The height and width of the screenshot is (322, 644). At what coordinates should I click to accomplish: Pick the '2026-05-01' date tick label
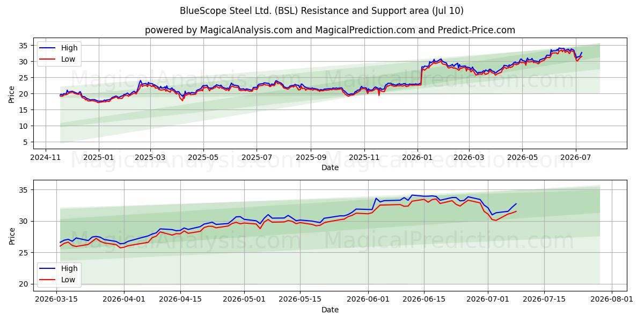244,300
